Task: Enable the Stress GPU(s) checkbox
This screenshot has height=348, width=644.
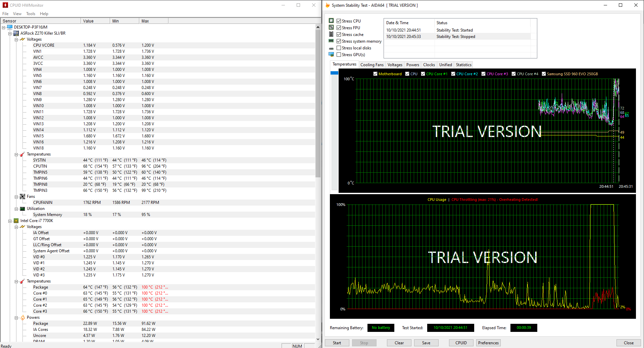Action: (339, 54)
